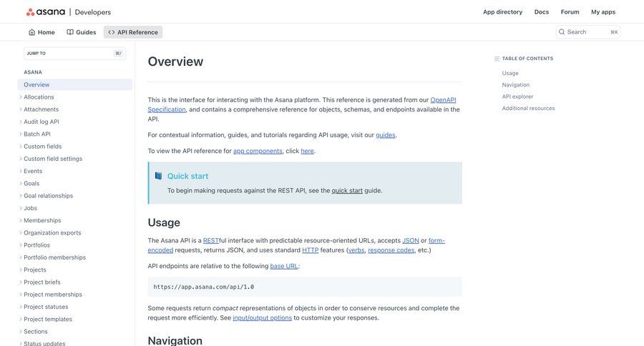This screenshot has width=644, height=346.
Task: Open Project statuses in the sidebar
Action: (46, 307)
